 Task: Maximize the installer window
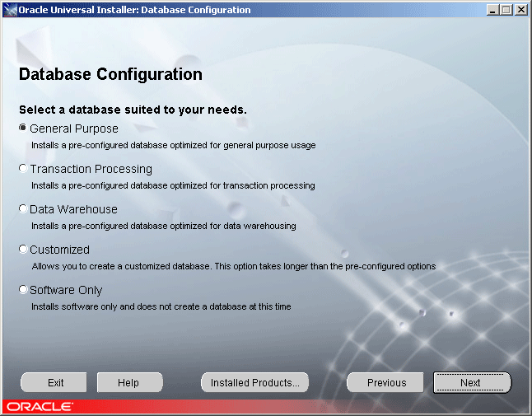click(x=506, y=10)
